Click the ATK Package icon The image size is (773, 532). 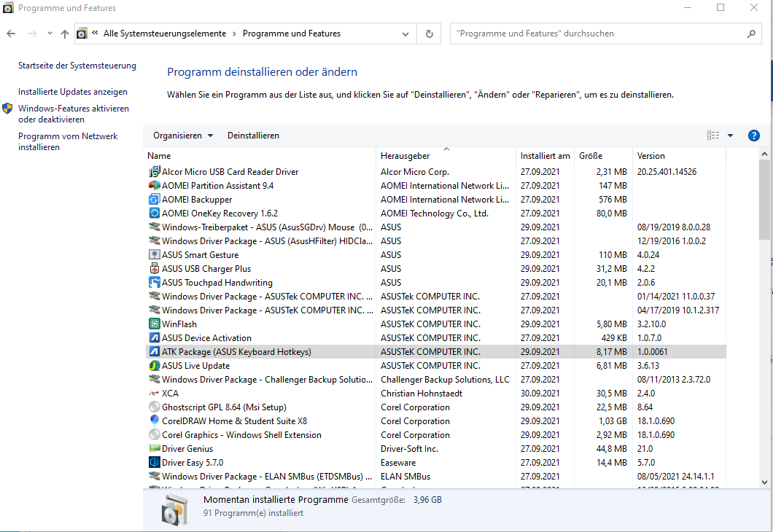click(x=155, y=351)
